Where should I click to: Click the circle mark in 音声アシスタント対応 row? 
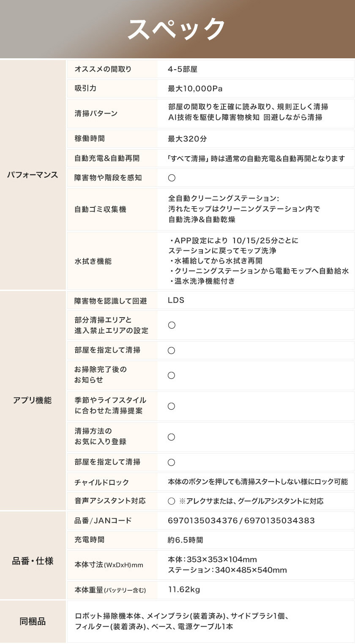point(172,501)
